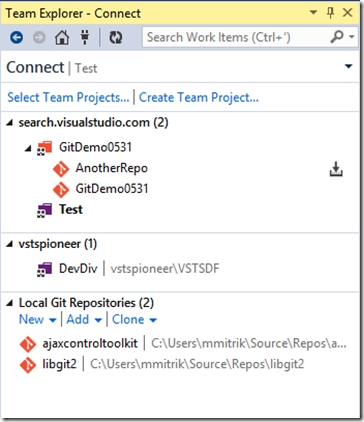Click the ajaxcontroltoolkit repository path text
This screenshot has height=422, width=364.
tap(249, 344)
